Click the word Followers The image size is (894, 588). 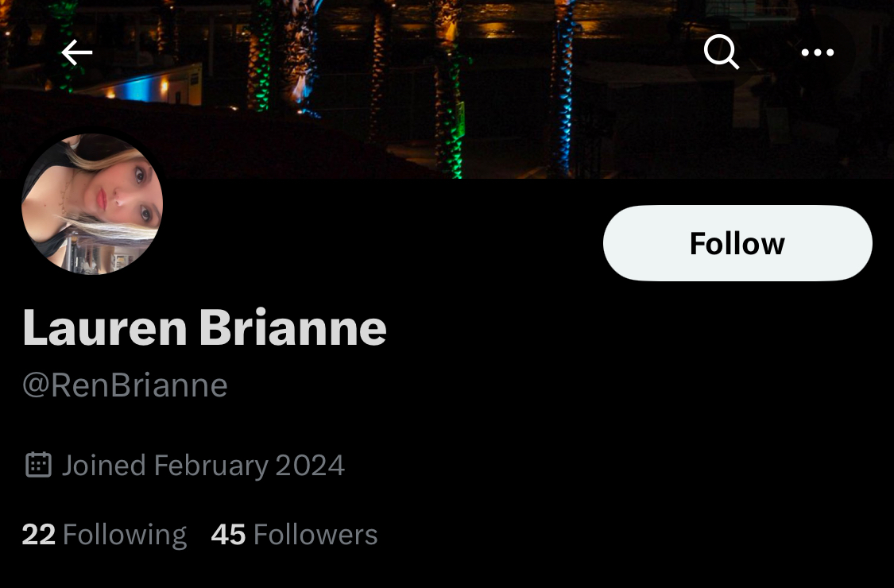315,535
